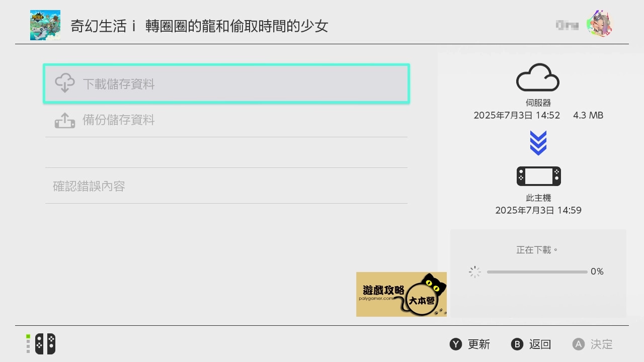Click the server date 2025年7月3日 14:52
This screenshot has width=644, height=362.
click(517, 115)
